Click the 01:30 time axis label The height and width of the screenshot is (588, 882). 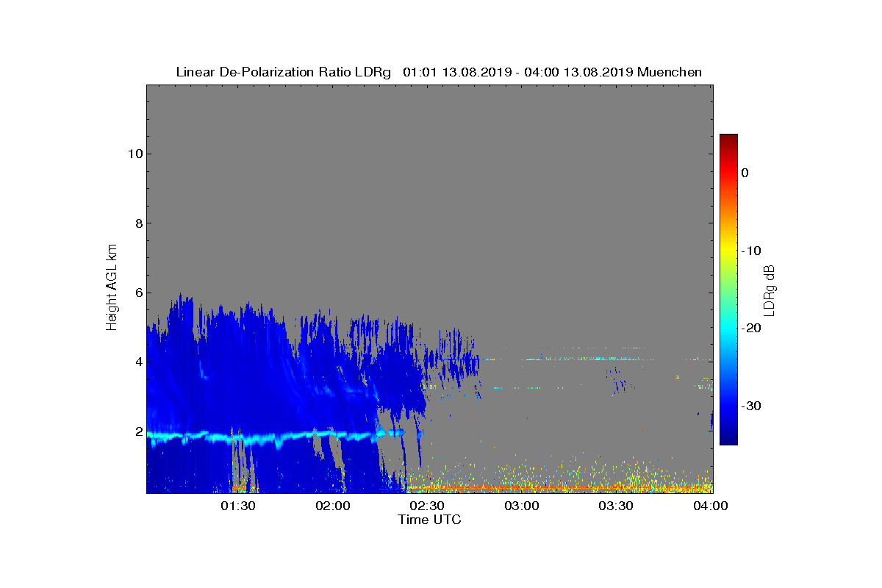pyautogui.click(x=238, y=506)
